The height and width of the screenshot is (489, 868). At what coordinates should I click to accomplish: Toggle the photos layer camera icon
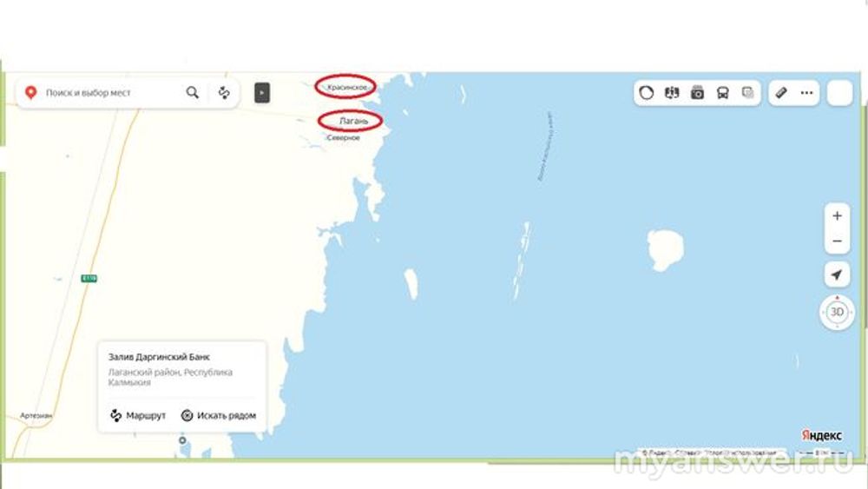697,92
